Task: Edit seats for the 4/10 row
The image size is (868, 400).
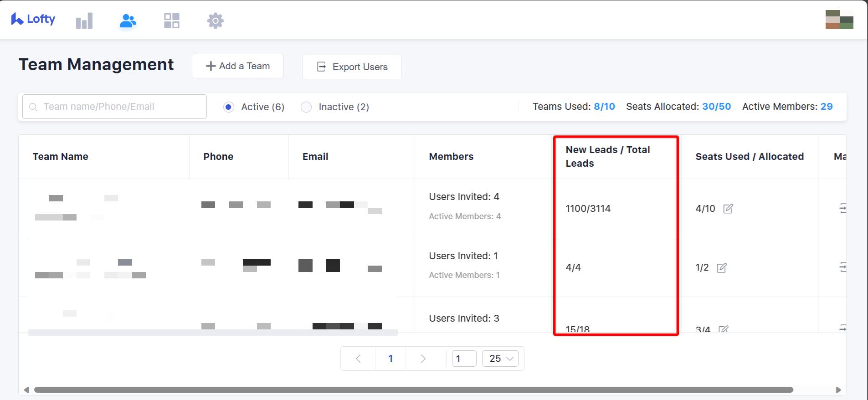Action: [728, 209]
